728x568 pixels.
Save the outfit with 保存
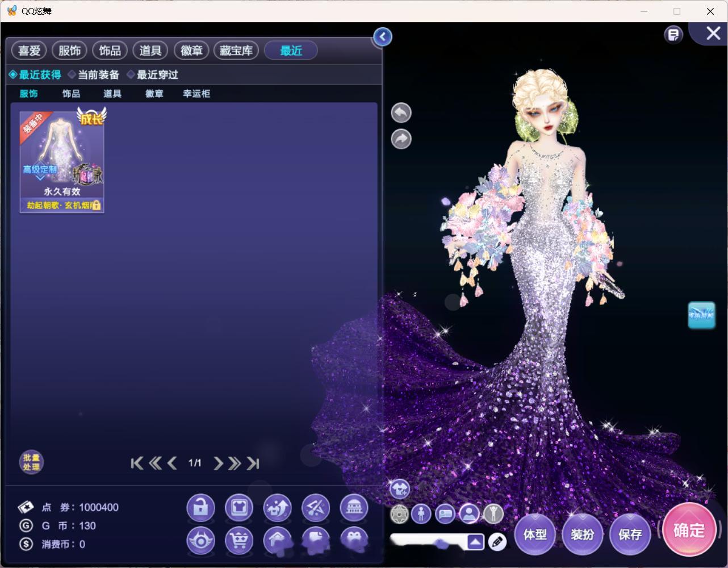(630, 534)
